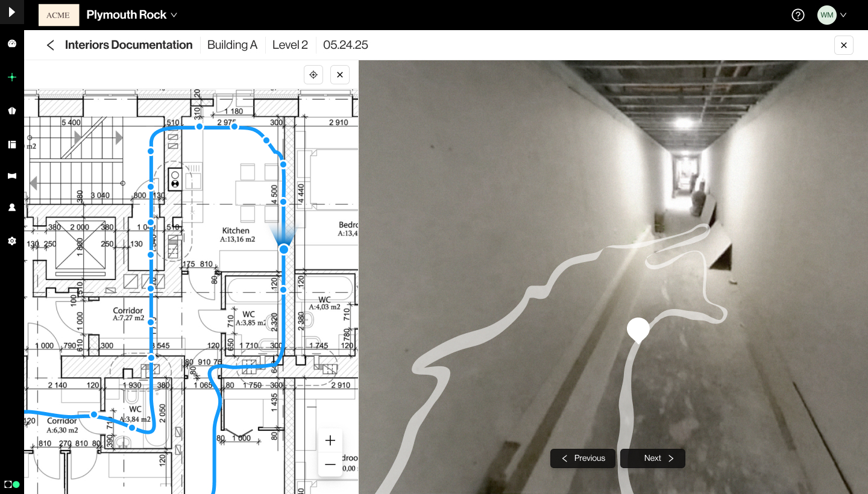Expand the left sidebar with arrow icon
Image resolution: width=868 pixels, height=494 pixels.
pos(11,12)
